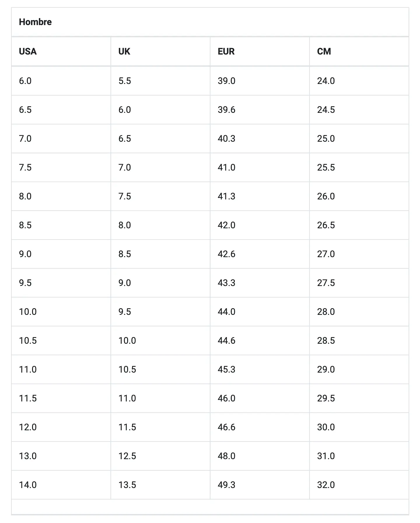
Task: Click USA size 6.0 cell
Action: click(x=61, y=81)
